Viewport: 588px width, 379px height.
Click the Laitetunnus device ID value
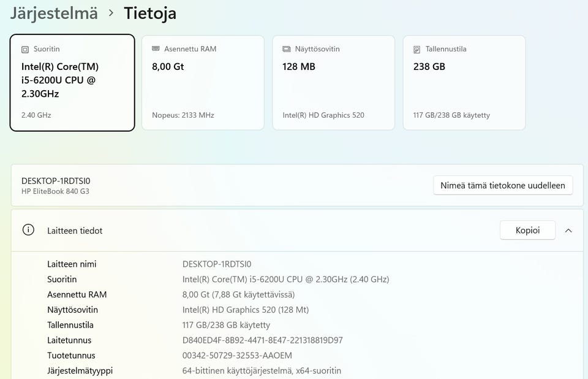[263, 340]
